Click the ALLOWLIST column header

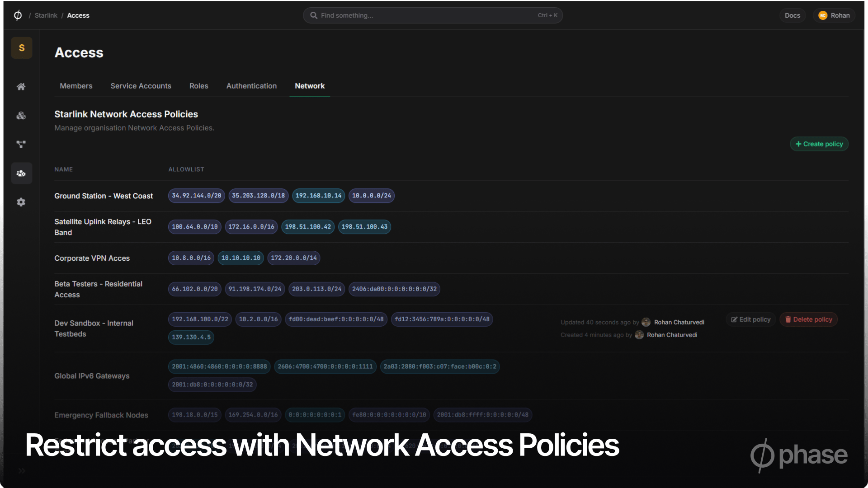(x=186, y=169)
